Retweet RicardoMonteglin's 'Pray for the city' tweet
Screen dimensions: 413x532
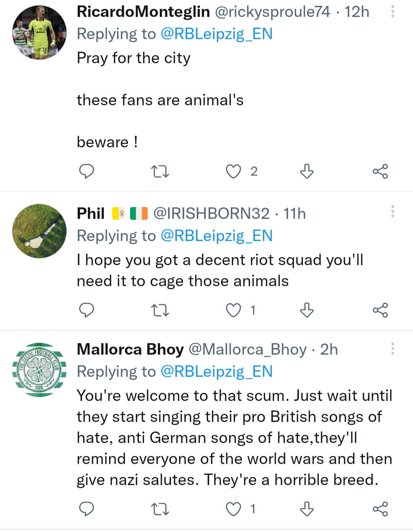[160, 171]
